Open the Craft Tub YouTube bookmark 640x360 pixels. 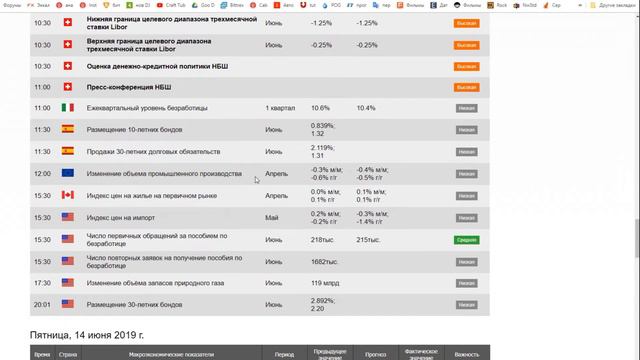(171, 5)
